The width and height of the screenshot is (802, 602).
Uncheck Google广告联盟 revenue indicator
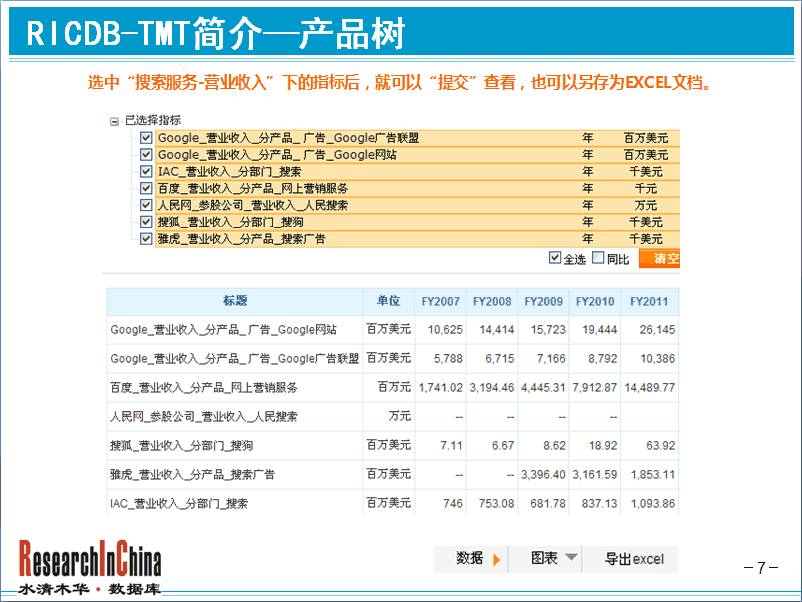click(x=147, y=138)
